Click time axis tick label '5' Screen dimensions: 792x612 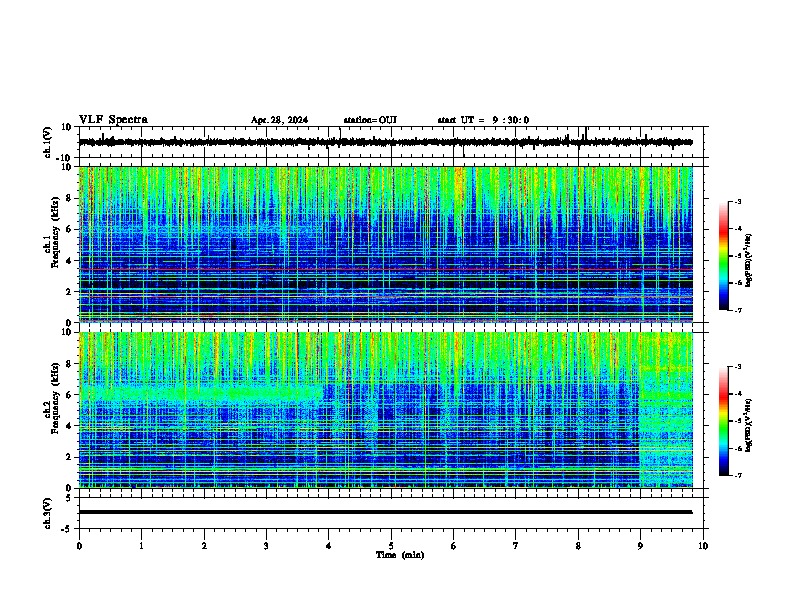[x=391, y=546]
